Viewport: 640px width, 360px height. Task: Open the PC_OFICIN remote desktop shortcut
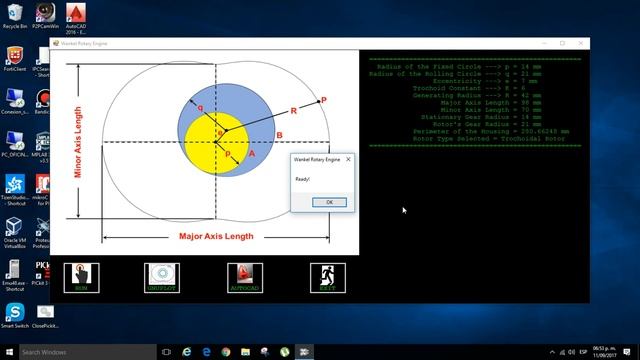(15, 144)
